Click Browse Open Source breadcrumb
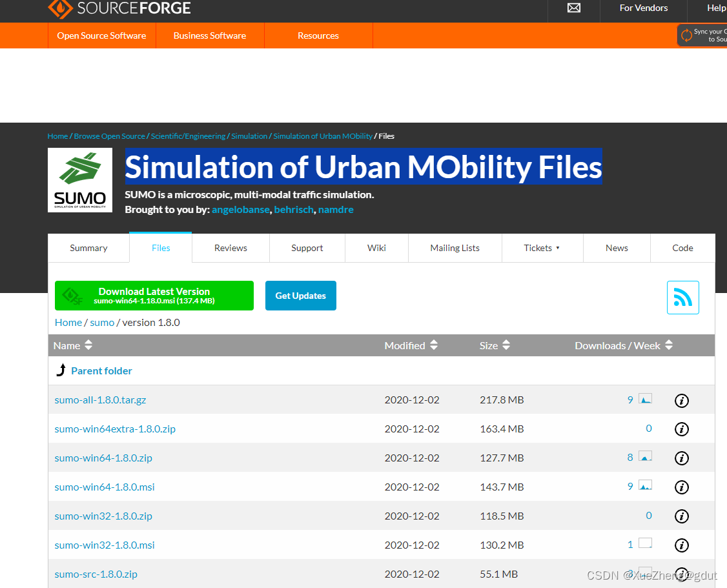The height and width of the screenshot is (588, 727). 109,136
